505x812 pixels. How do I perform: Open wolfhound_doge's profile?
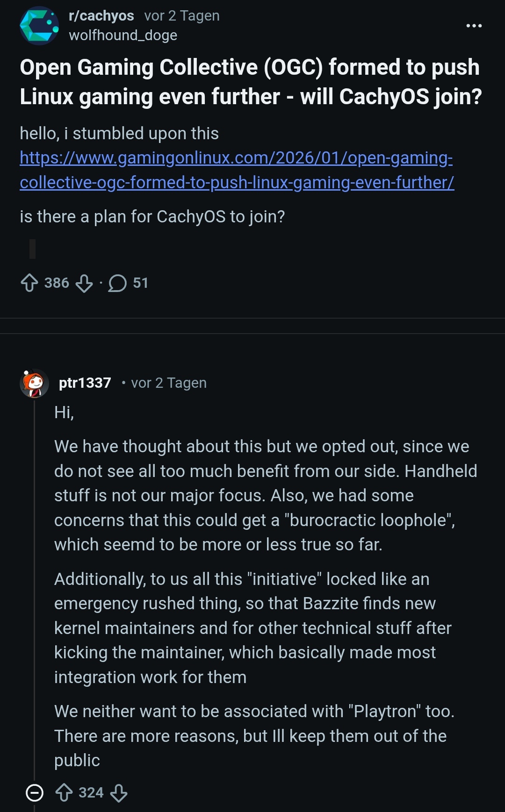click(x=123, y=36)
